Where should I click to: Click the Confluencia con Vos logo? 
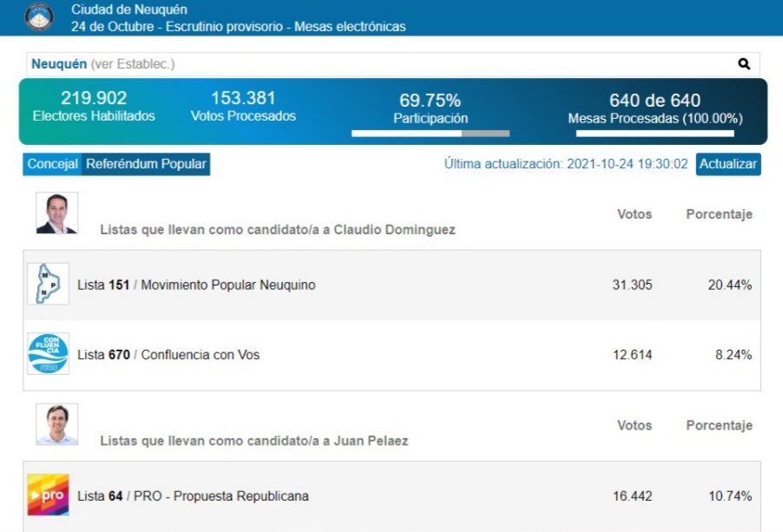[x=48, y=354]
